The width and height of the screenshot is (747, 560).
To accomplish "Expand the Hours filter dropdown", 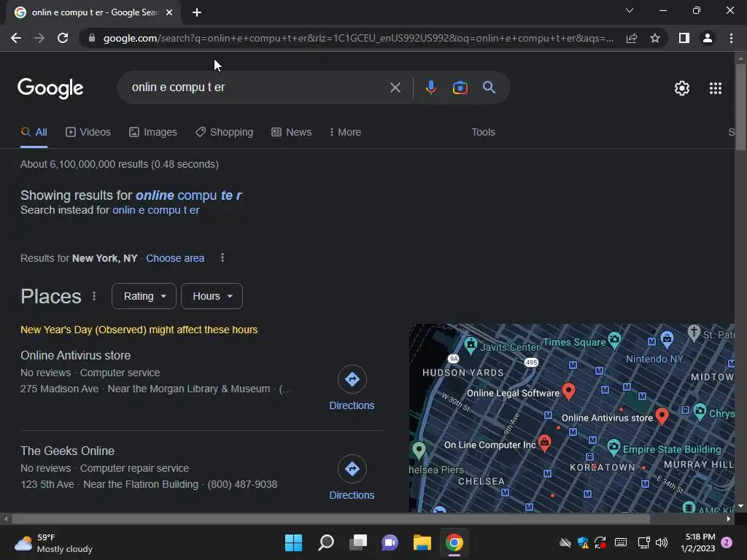I will [212, 296].
